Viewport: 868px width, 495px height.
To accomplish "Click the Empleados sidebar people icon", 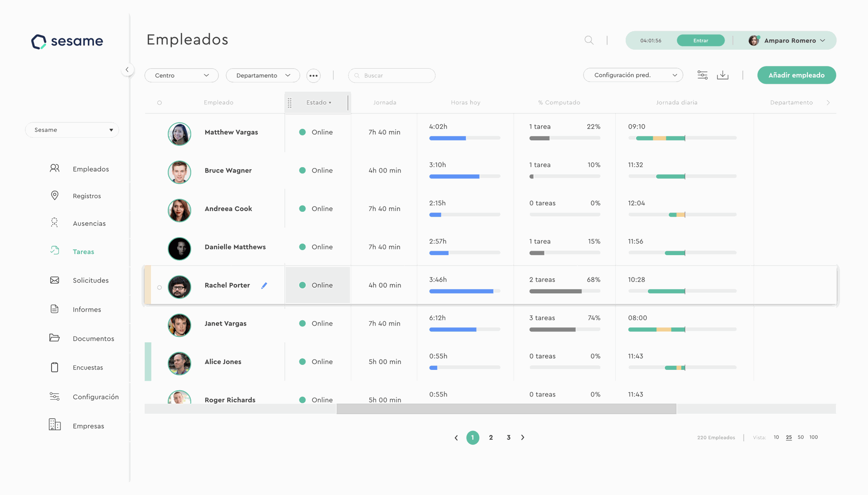I will 54,168.
